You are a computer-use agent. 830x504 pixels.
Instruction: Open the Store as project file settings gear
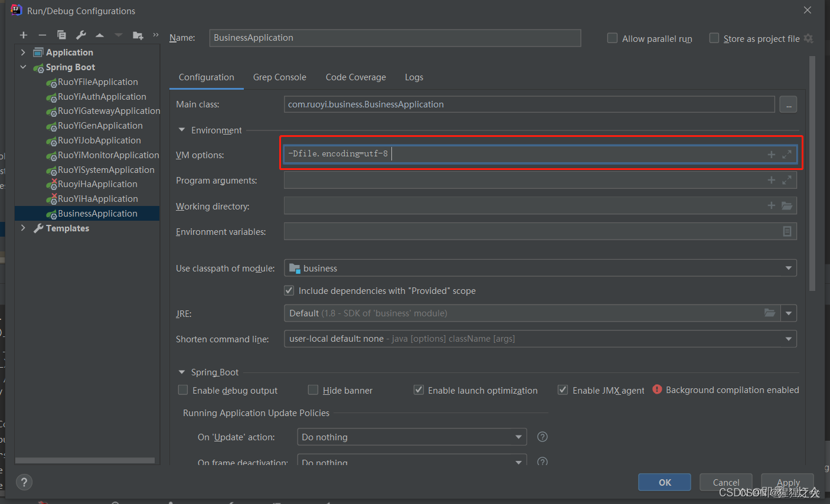click(x=808, y=38)
